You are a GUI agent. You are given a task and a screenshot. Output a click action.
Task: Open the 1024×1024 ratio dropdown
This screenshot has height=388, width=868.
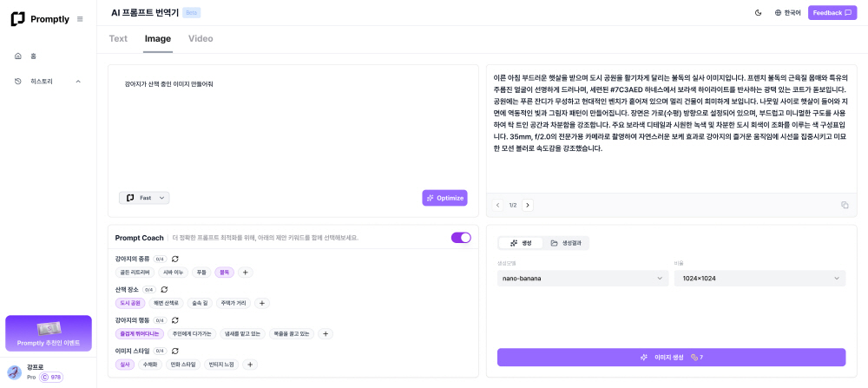[x=759, y=279]
